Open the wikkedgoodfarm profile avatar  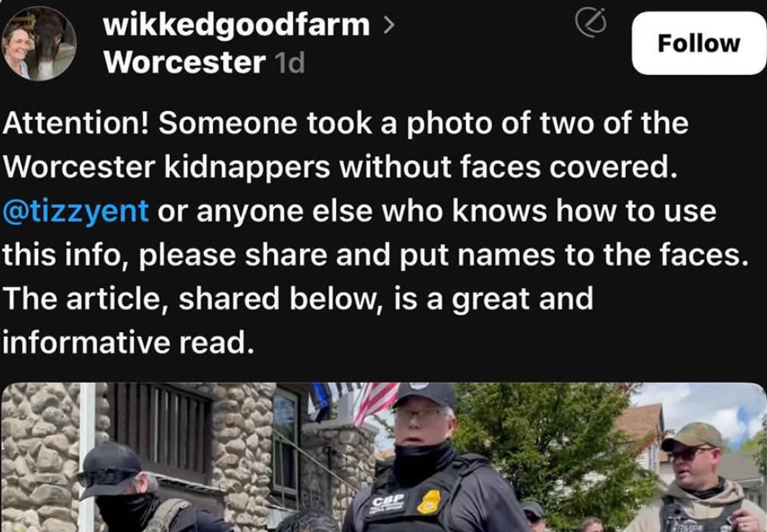38,43
